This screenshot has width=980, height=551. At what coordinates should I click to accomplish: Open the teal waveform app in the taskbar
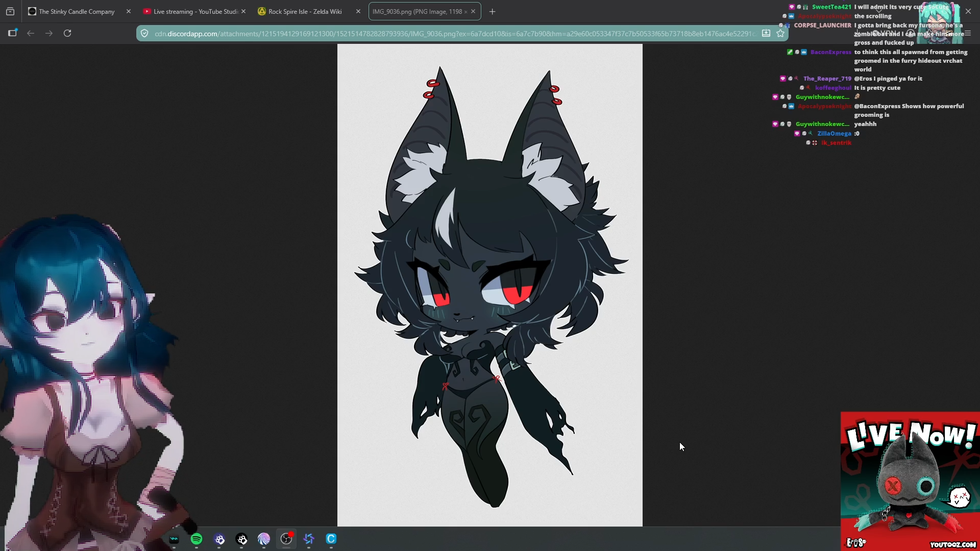[x=174, y=539]
